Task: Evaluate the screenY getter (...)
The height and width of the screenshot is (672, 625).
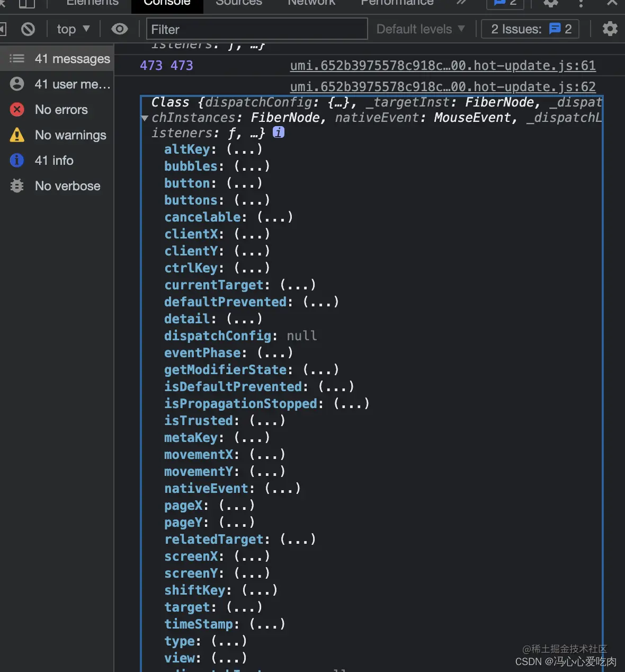Action: [252, 573]
